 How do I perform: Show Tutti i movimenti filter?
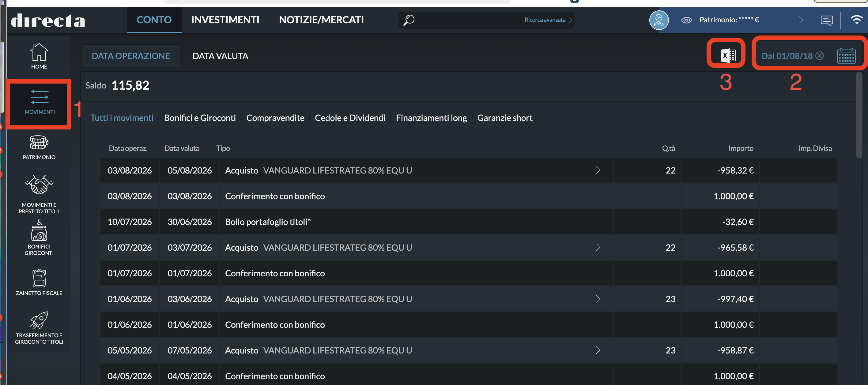pyautogui.click(x=122, y=118)
